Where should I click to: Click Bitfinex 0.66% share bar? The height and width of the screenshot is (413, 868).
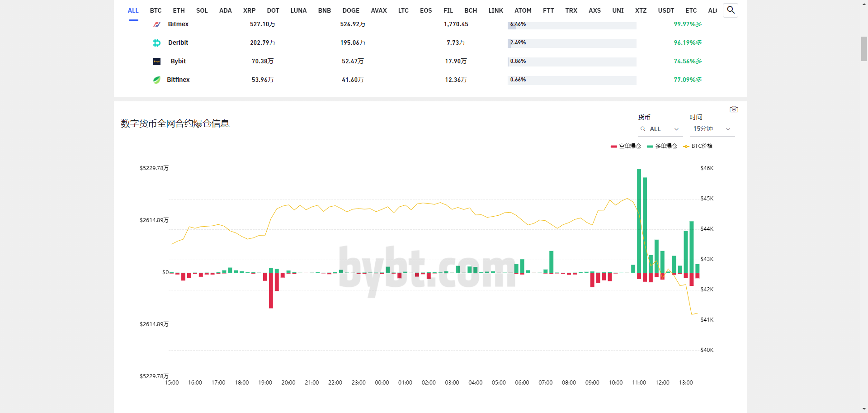572,80
